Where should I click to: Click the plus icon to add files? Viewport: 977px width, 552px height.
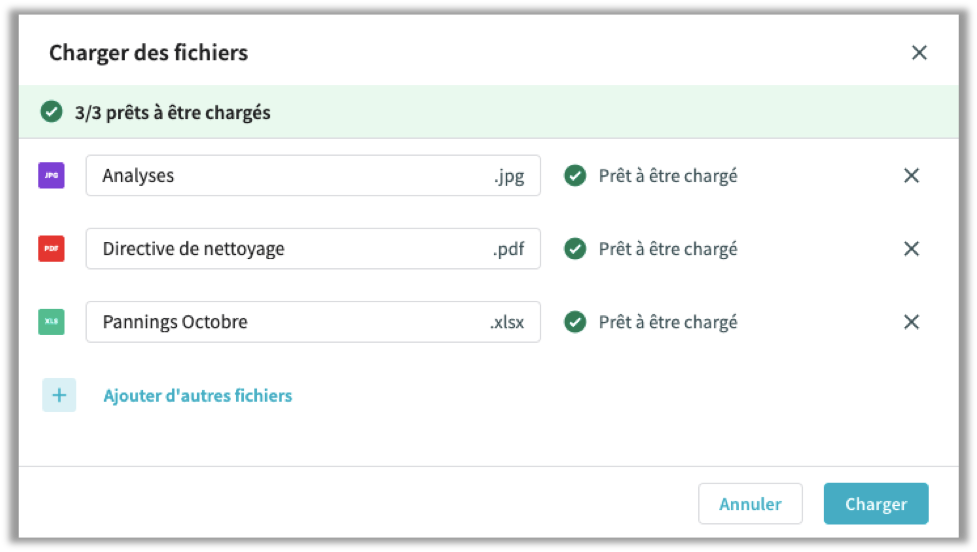pyautogui.click(x=59, y=395)
